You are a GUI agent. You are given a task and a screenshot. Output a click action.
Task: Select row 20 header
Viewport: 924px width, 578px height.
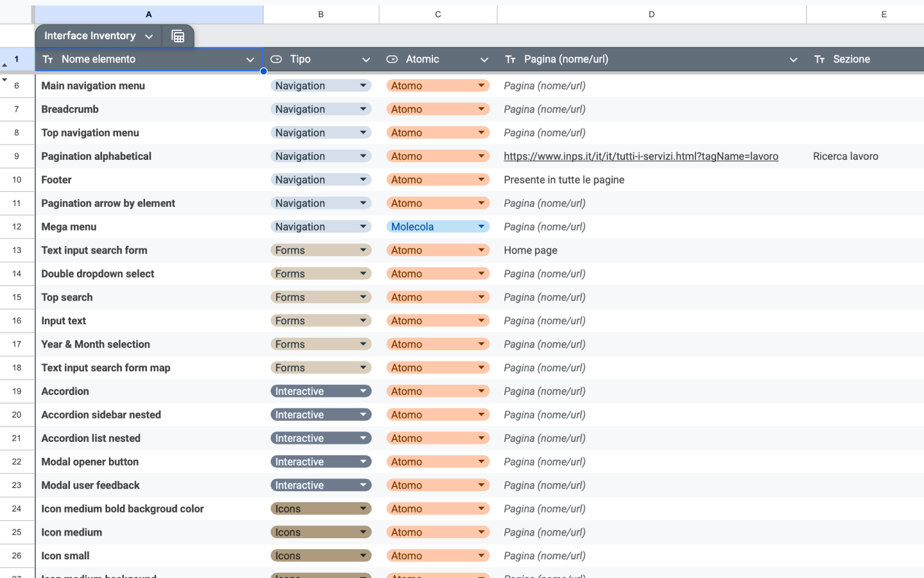click(17, 415)
